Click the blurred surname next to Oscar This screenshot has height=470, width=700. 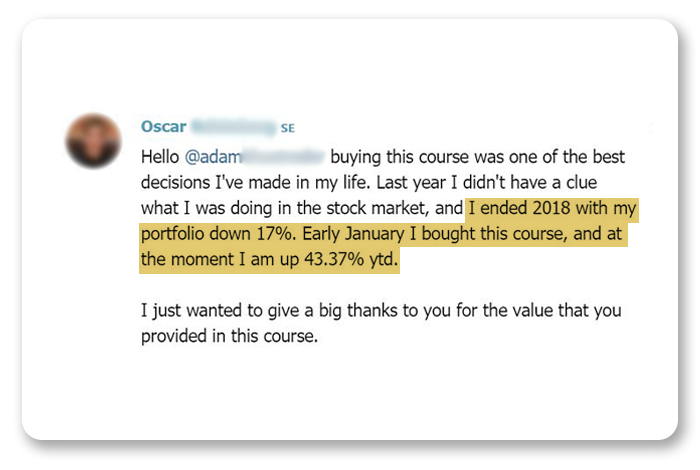click(234, 127)
